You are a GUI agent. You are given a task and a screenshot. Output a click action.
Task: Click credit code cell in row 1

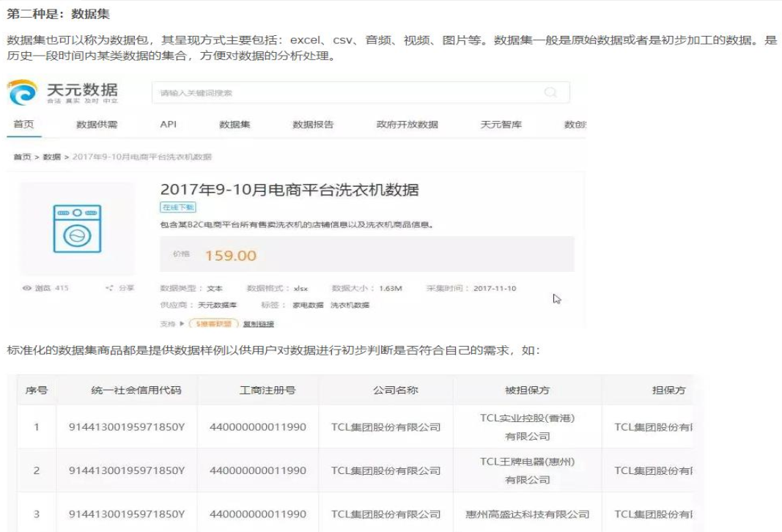pos(127,427)
